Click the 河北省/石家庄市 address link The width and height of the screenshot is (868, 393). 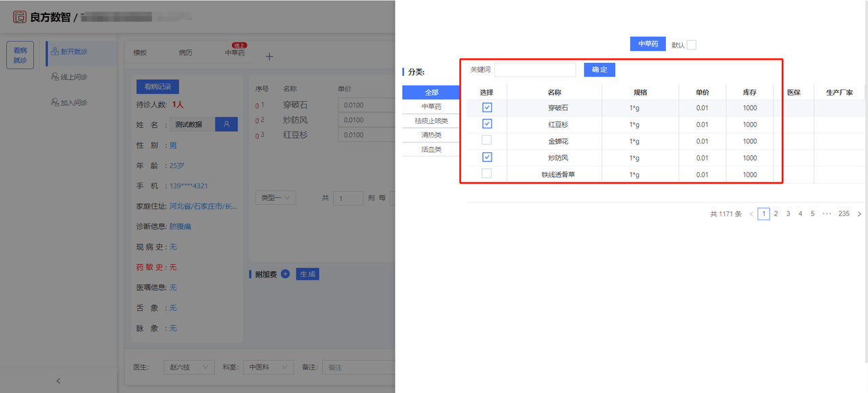tap(203, 206)
